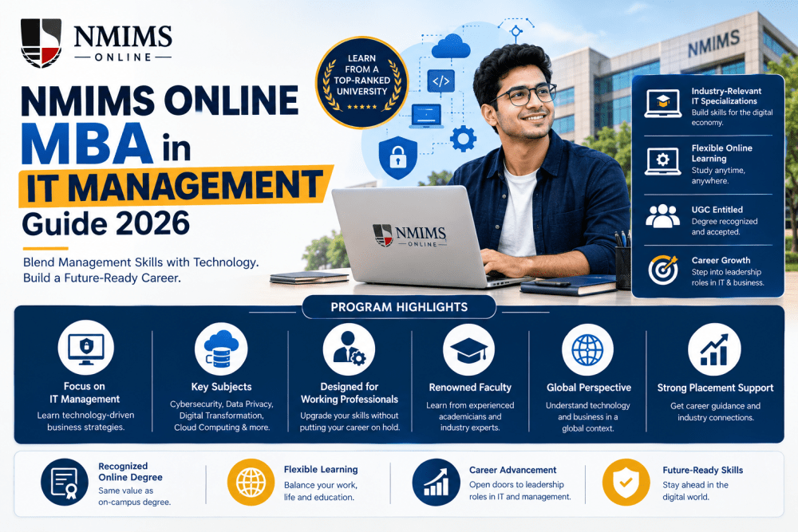Click 'Study anytime, anywhere.' text

[718, 175]
